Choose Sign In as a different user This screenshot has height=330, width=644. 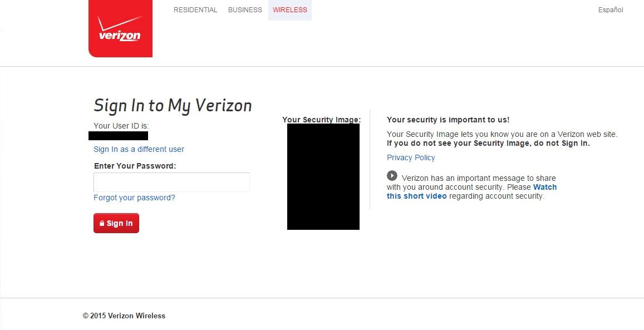coord(139,149)
